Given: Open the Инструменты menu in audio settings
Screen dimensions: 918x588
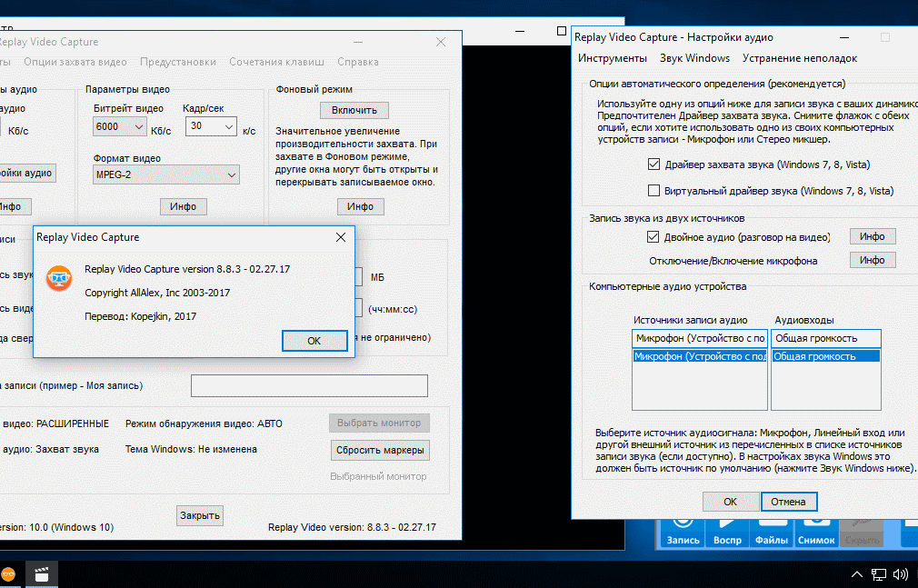Looking at the screenshot, I should click(613, 58).
